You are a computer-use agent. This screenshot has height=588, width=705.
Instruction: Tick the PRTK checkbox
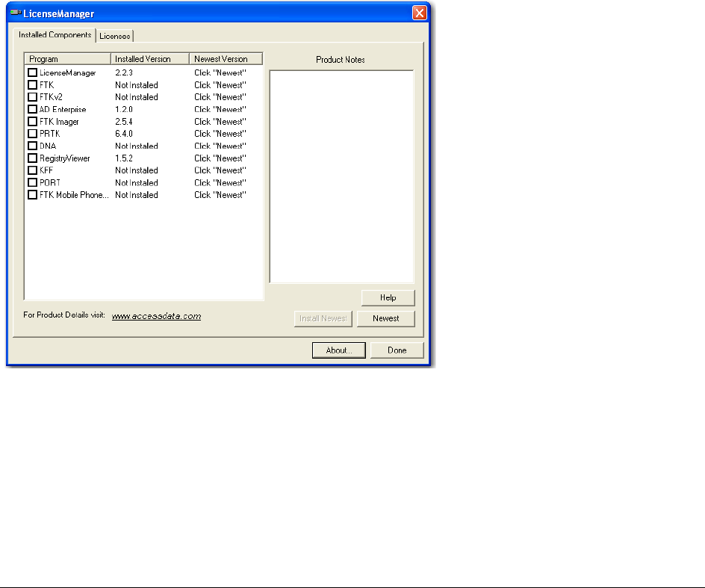pyautogui.click(x=32, y=134)
